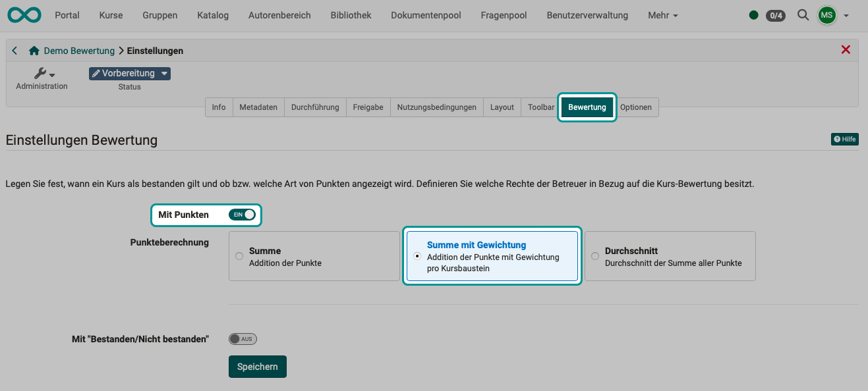Close settings with the red X
868x391 pixels.
point(846,49)
